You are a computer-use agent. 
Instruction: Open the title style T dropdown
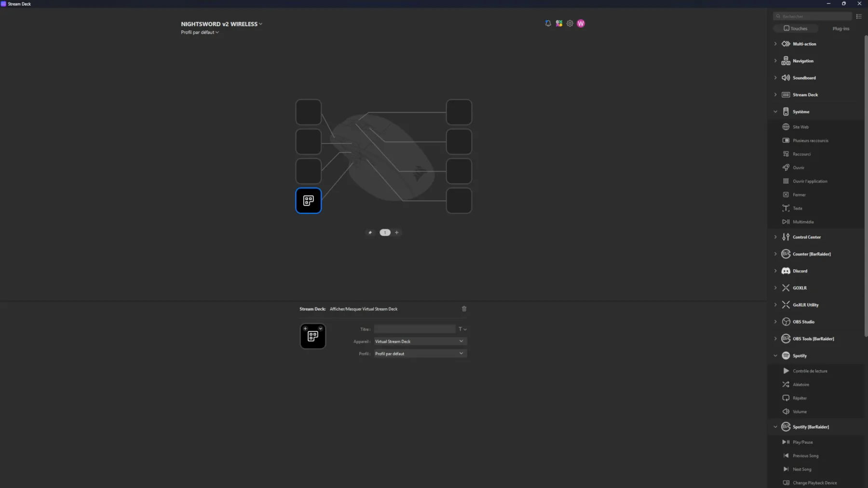[x=462, y=329]
